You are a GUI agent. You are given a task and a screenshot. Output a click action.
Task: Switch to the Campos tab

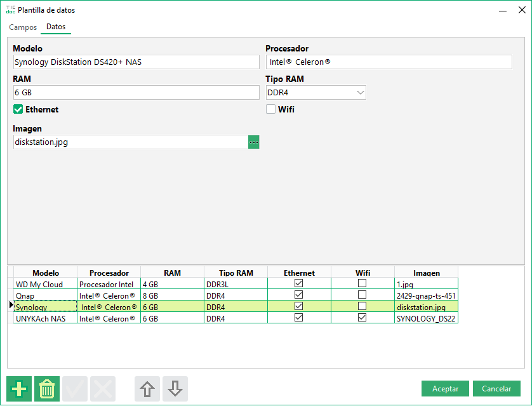tap(23, 27)
